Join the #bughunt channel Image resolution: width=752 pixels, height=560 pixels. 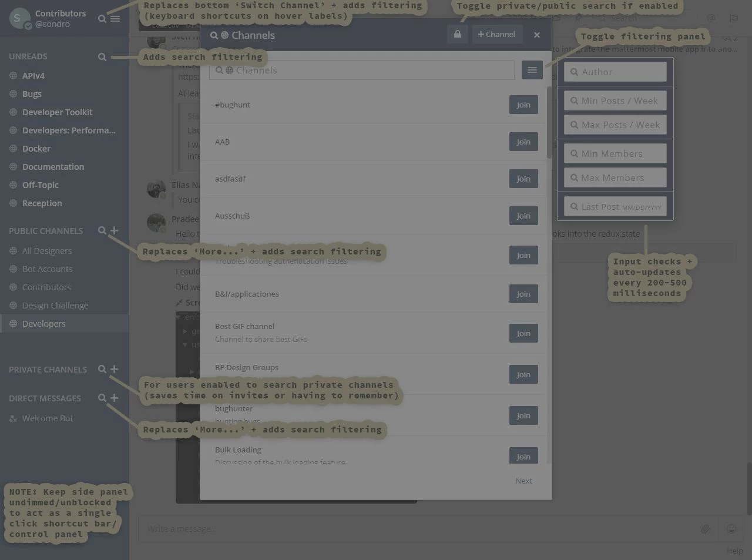(523, 105)
